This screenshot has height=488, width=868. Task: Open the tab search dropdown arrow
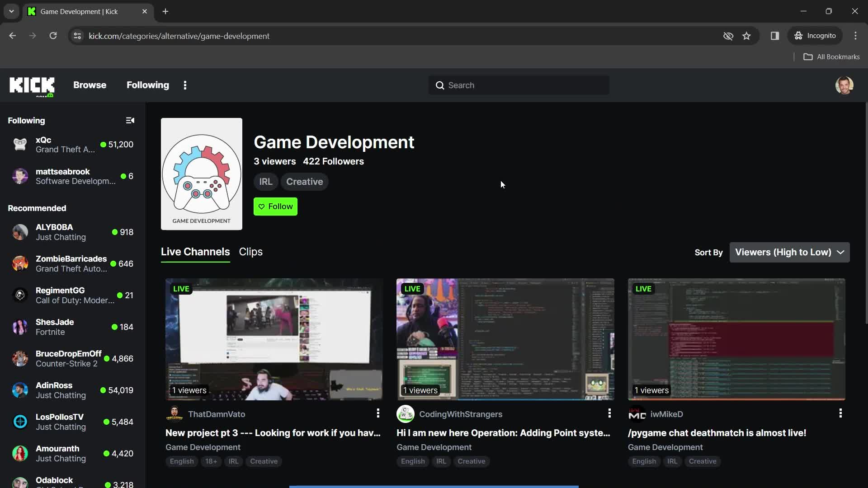point(11,11)
